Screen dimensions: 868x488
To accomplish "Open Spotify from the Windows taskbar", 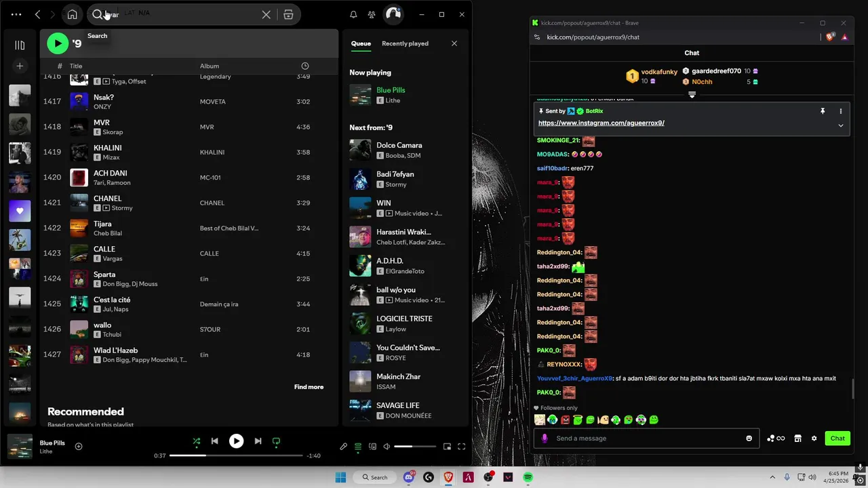I will (x=528, y=477).
